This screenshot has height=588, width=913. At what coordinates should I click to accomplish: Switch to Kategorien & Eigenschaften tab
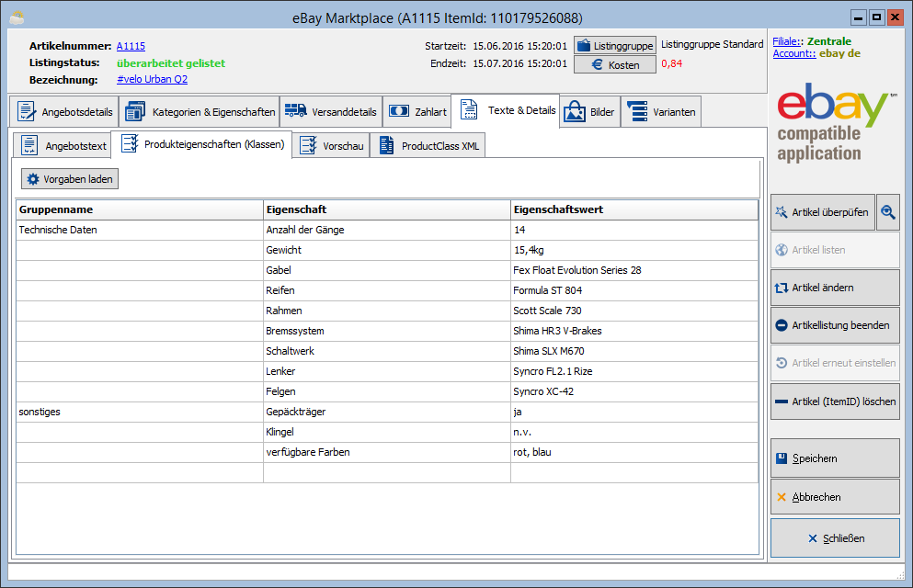tap(200, 112)
